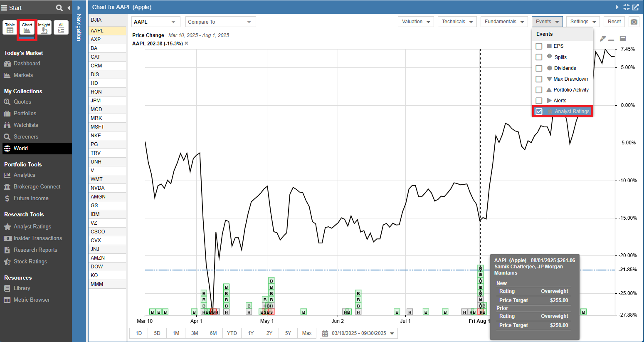Open Analyst Ratings in Research Tools sidebar
The width and height of the screenshot is (644, 342).
[x=32, y=227]
